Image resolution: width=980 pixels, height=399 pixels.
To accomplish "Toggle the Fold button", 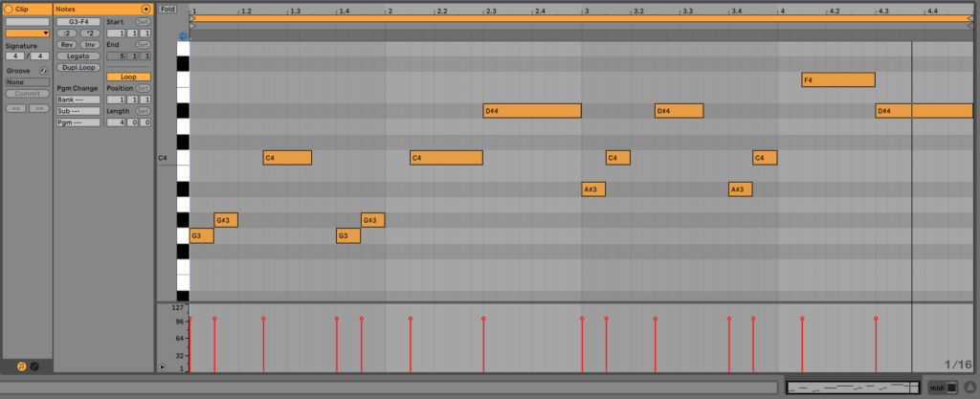I will tap(167, 10).
